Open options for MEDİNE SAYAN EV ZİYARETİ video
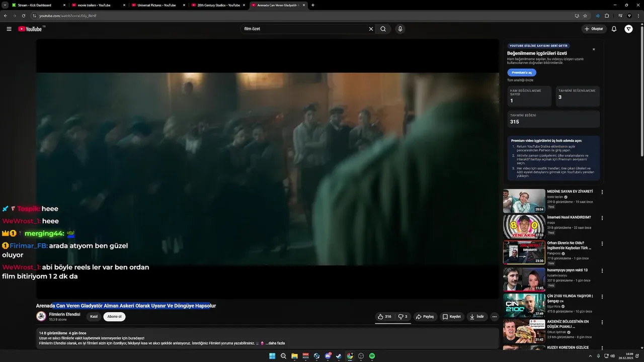The height and width of the screenshot is (362, 644). pyautogui.click(x=602, y=192)
